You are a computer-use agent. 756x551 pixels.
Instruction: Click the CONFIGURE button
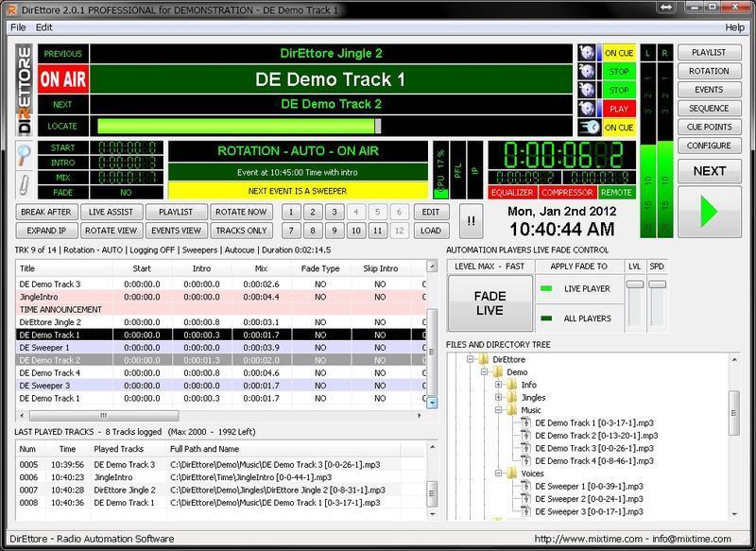coord(710,146)
